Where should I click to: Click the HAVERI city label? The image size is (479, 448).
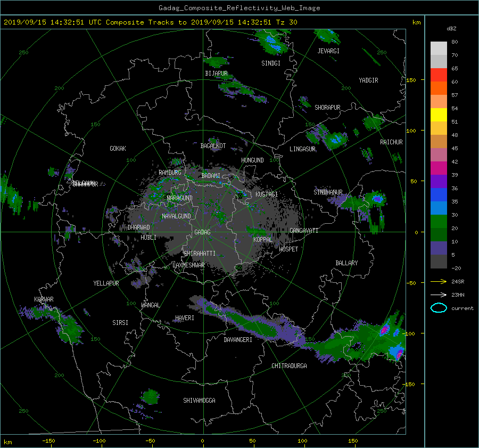tap(185, 318)
